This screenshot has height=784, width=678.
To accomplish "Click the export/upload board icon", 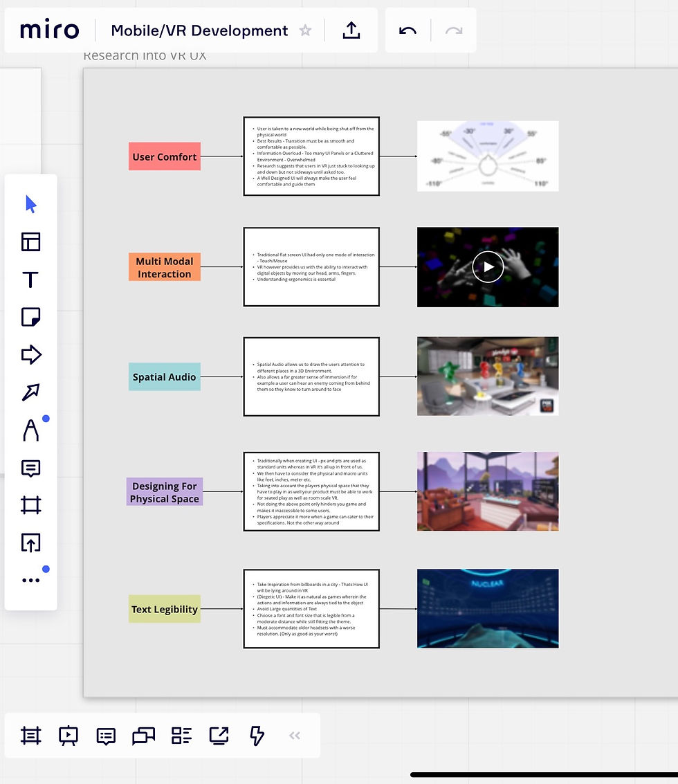I will pyautogui.click(x=351, y=30).
